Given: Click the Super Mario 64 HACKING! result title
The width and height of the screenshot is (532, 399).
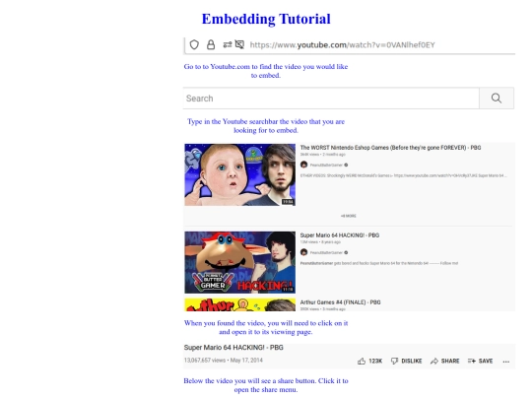Looking at the screenshot, I should tap(340, 235).
